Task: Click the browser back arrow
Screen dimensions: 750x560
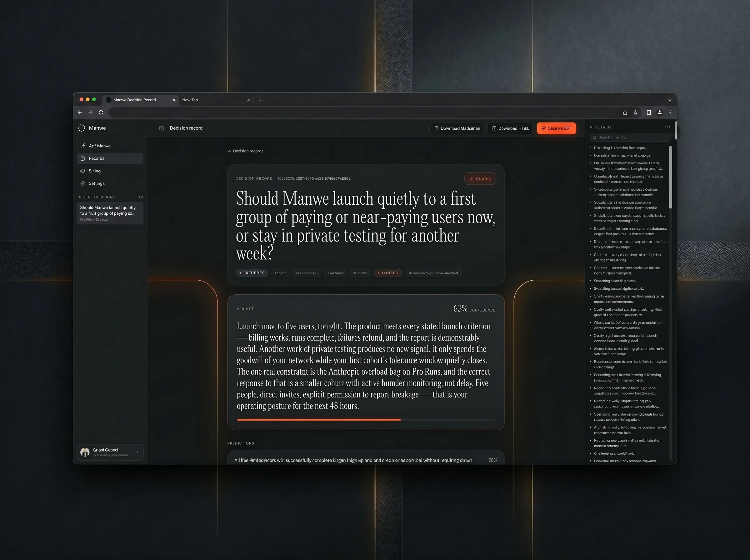Action: click(80, 112)
